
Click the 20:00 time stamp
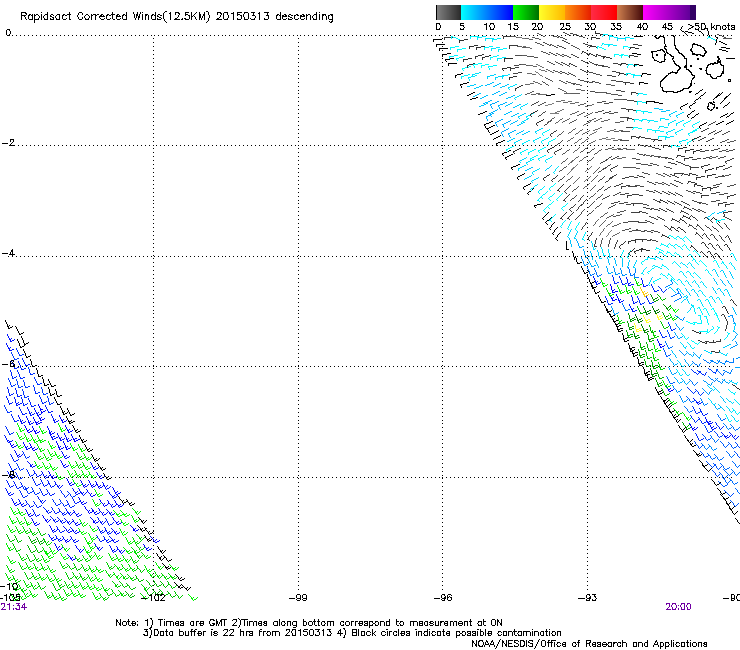(x=678, y=607)
